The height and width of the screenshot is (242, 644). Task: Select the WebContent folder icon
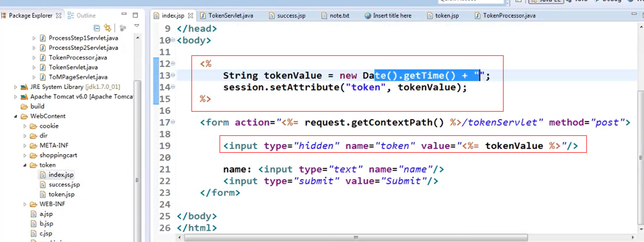pyautogui.click(x=24, y=116)
